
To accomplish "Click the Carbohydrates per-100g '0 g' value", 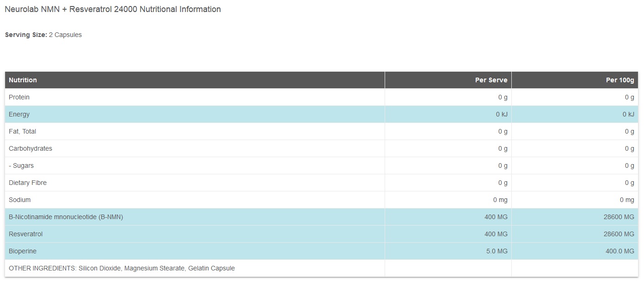I will [629, 148].
